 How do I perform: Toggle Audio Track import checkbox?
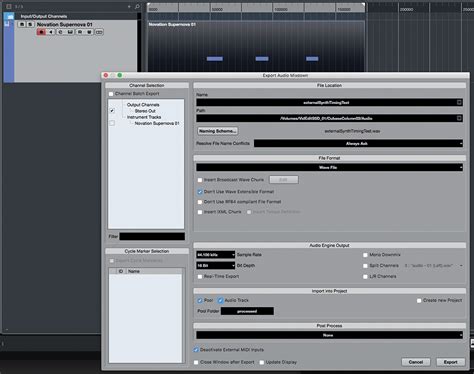point(220,301)
